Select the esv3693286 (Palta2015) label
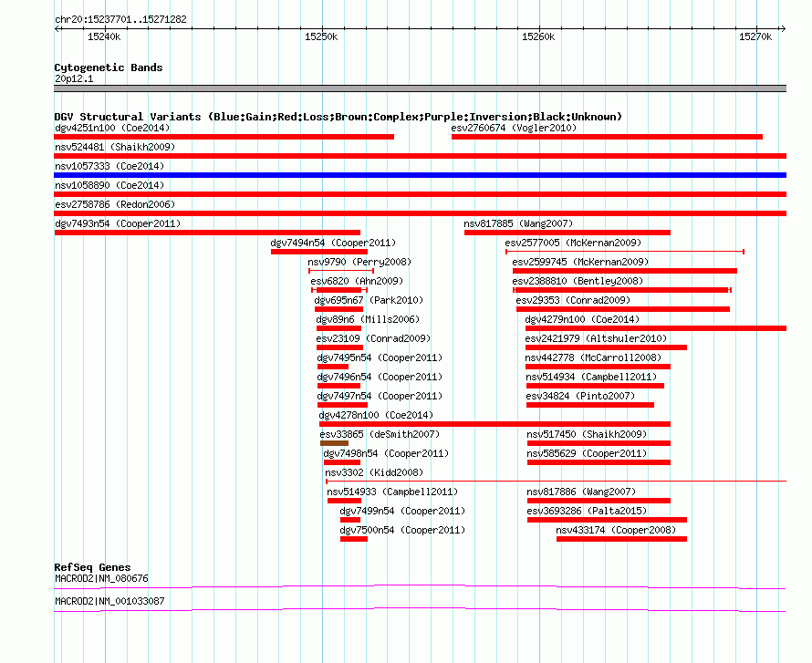812x663 pixels. (587, 511)
